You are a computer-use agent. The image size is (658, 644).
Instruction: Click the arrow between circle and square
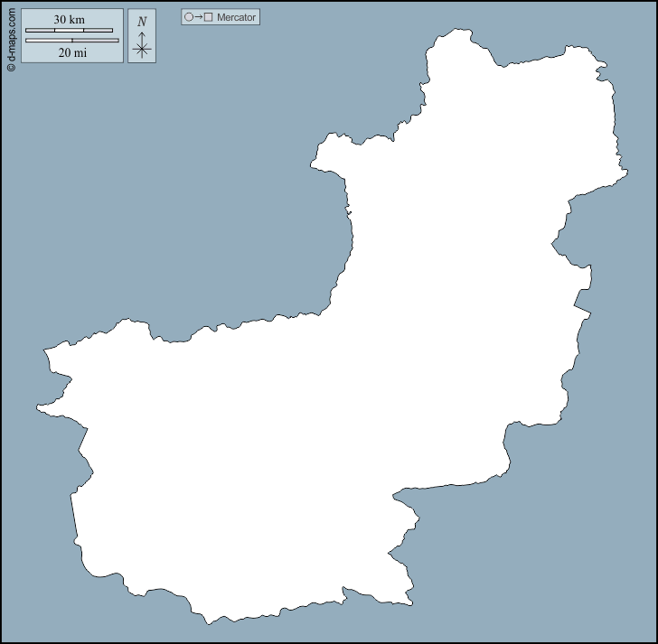click(x=198, y=17)
